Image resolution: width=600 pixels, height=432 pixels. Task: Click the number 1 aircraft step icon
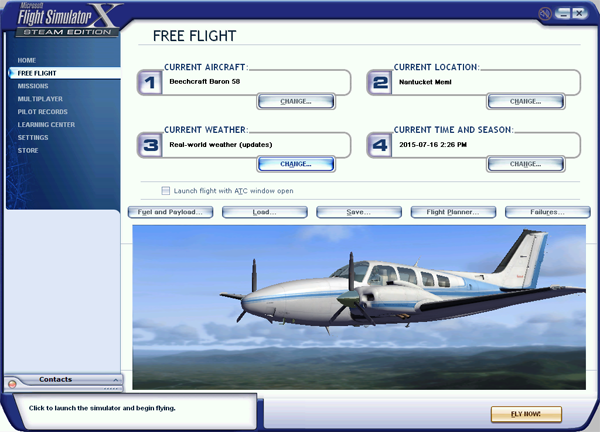[150, 82]
